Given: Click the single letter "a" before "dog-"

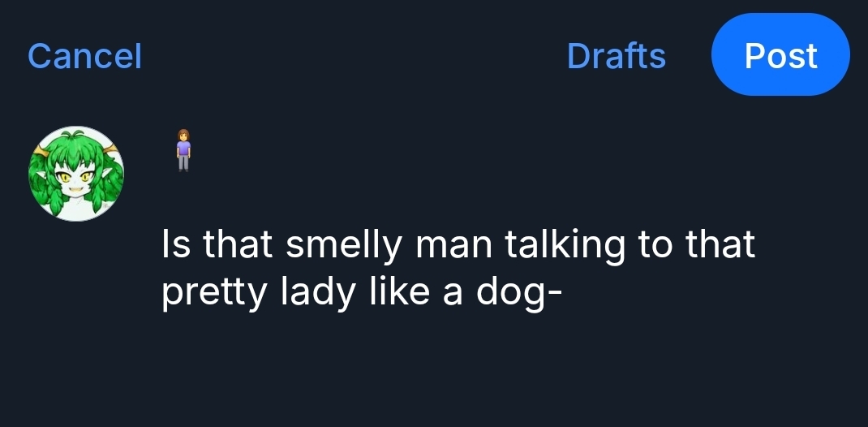Looking at the screenshot, I should pyautogui.click(x=453, y=294).
